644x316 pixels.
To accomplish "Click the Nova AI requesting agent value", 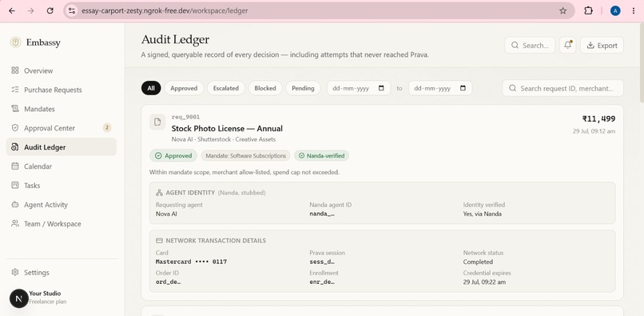I will (x=166, y=214).
